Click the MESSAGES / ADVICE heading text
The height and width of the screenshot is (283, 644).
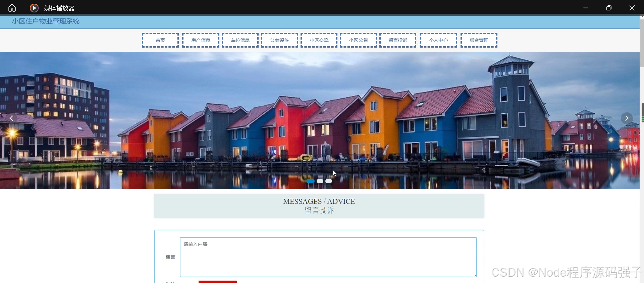(x=319, y=201)
